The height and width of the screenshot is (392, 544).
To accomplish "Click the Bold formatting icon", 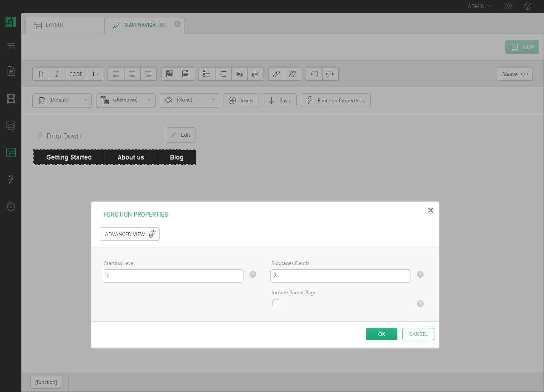I will (x=41, y=74).
